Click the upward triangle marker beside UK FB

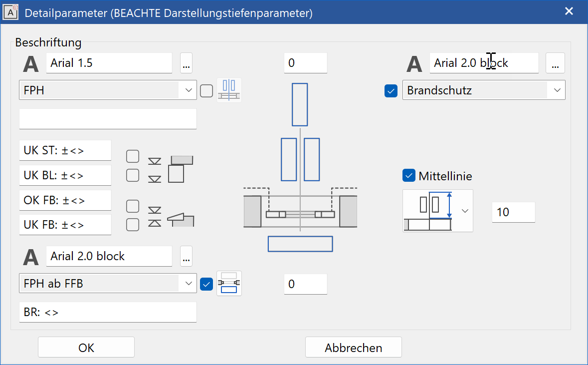[x=155, y=223]
